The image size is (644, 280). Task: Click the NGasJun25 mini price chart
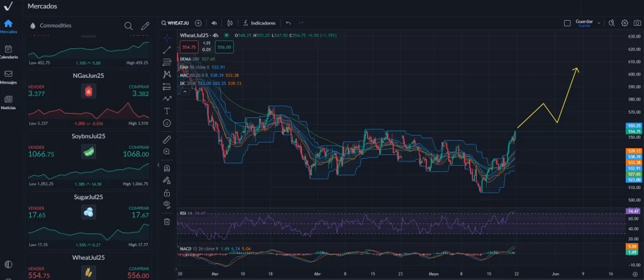(x=88, y=110)
